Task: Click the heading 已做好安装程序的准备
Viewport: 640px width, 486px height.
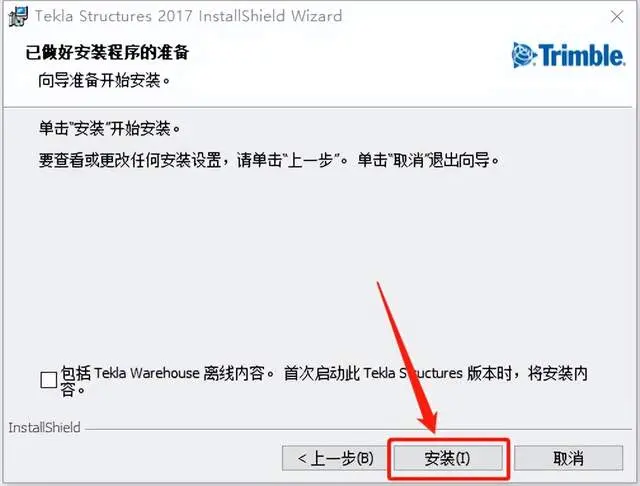Action: (x=107, y=53)
